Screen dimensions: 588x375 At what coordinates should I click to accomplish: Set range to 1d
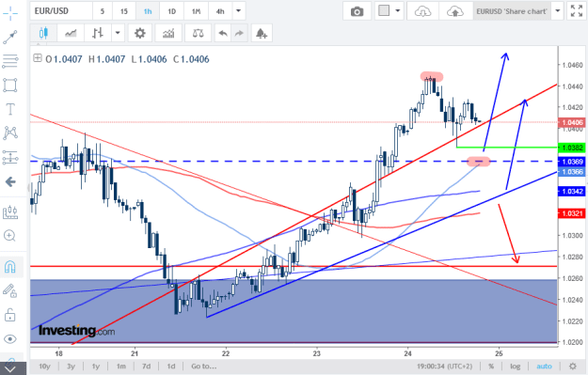pos(171,367)
